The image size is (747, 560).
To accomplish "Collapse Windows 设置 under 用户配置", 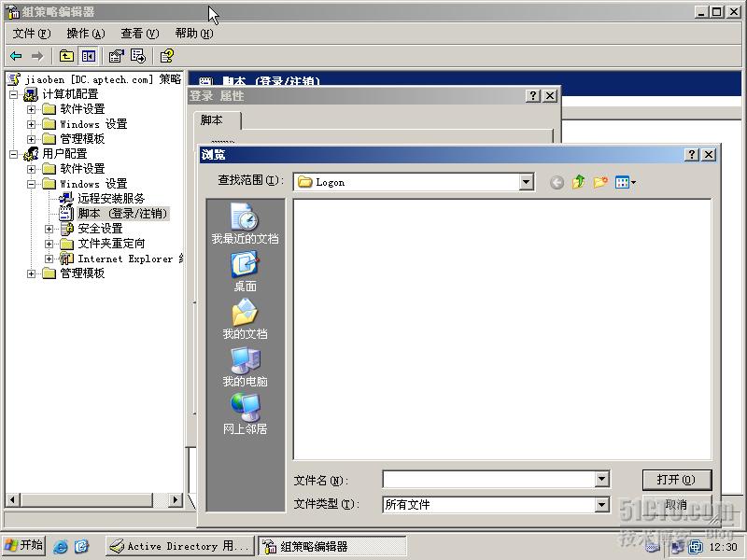I will [x=31, y=184].
